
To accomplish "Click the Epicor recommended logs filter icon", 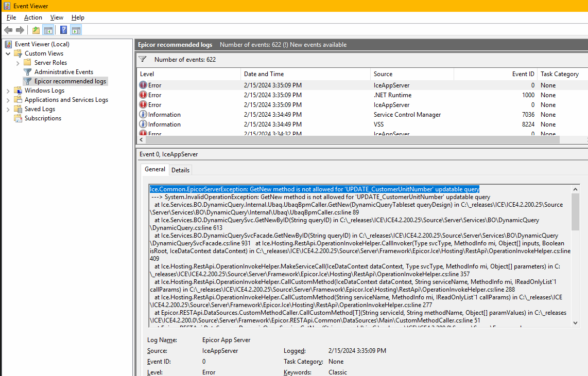I will pos(27,81).
